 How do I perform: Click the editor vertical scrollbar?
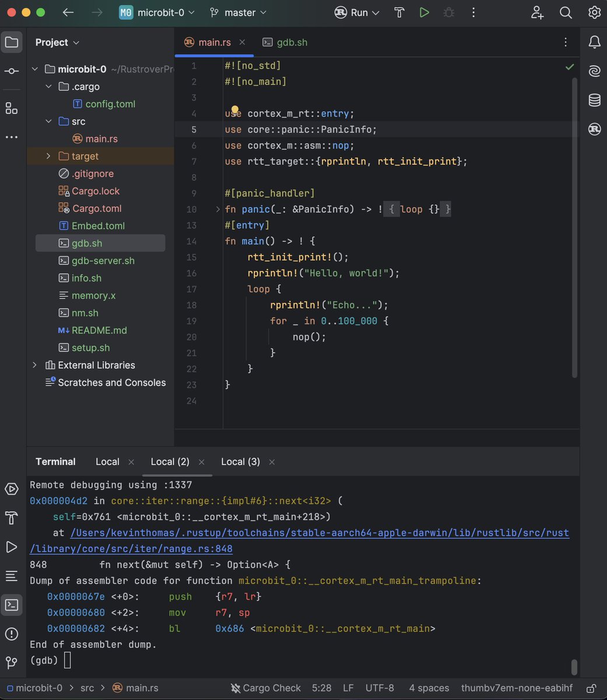point(574,228)
